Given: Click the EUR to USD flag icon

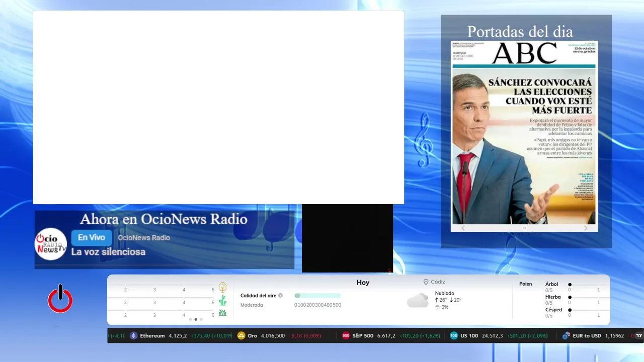Looking at the screenshot, I should (566, 336).
